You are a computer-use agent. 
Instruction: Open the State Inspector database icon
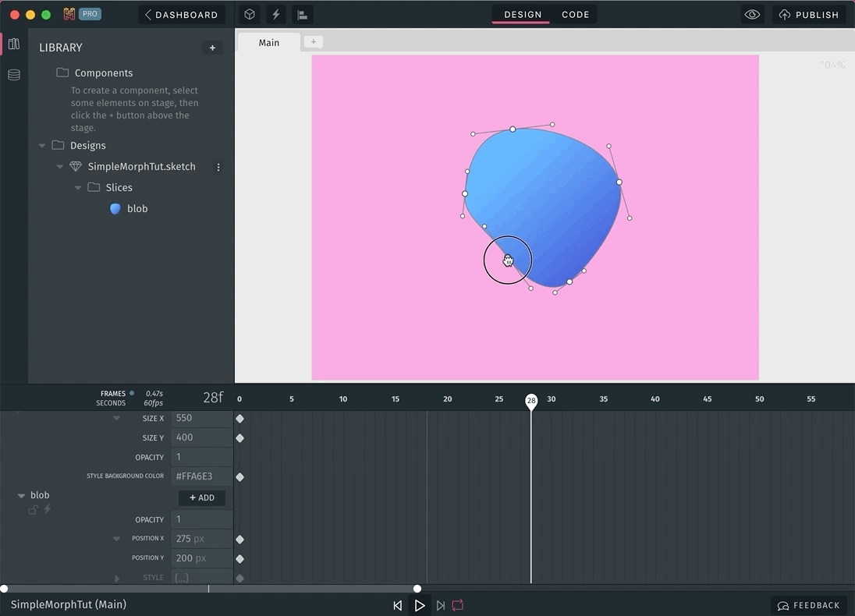pos(14,75)
